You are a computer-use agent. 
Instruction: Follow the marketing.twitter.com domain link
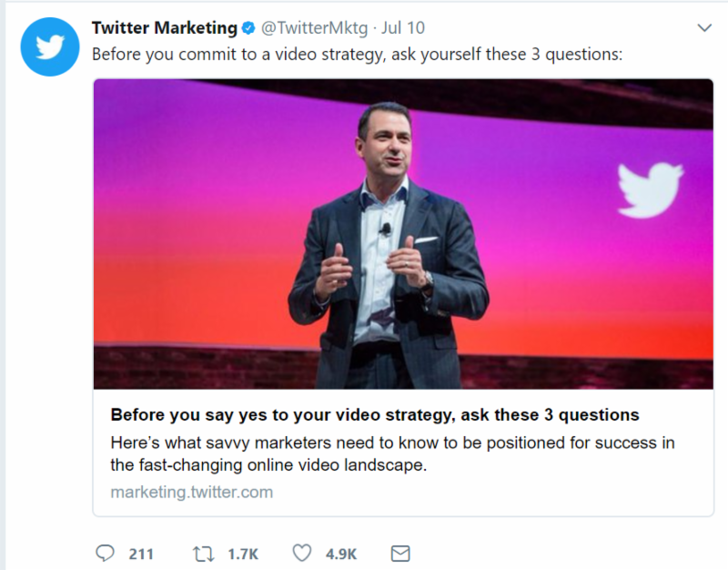191,492
